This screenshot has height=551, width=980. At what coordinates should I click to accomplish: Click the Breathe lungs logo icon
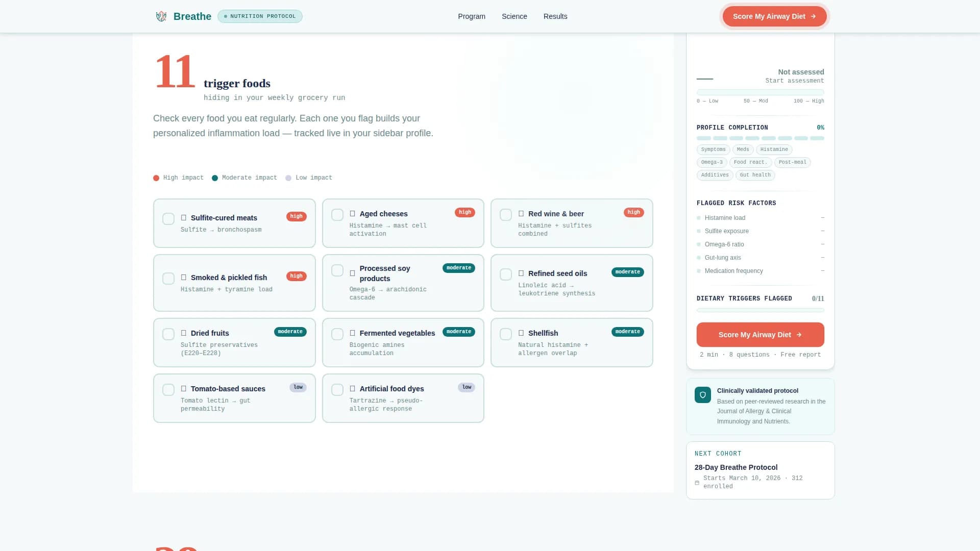(161, 16)
